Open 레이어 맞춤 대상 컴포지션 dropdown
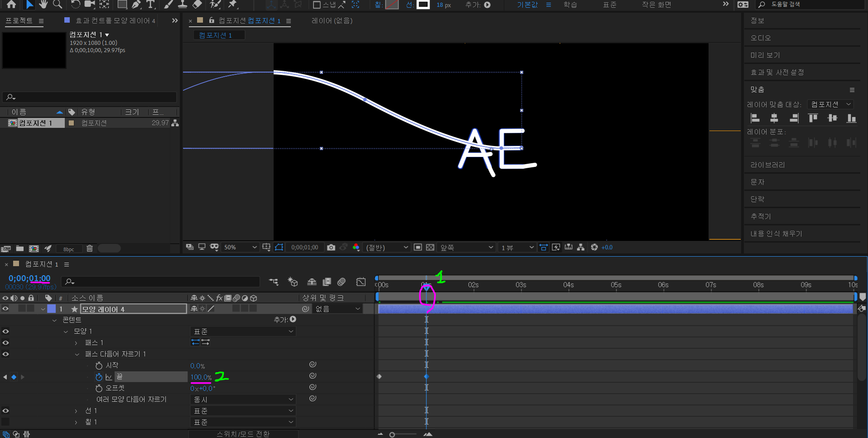 pos(831,104)
